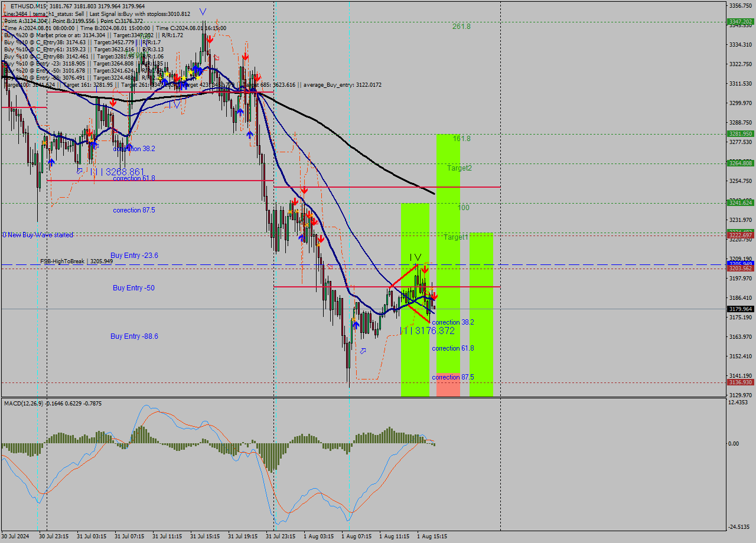Click the green 3347.202 price tag
The image size is (756, 543).
pyautogui.click(x=741, y=21)
